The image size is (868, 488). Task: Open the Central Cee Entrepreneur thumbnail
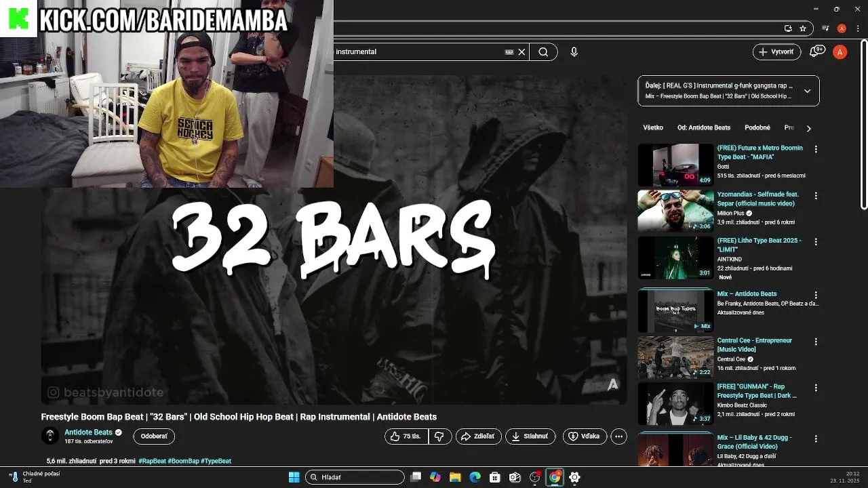pyautogui.click(x=675, y=357)
